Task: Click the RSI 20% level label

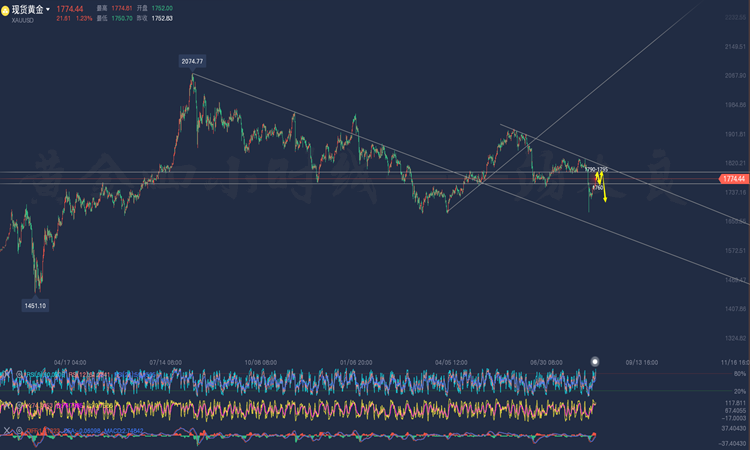Action: point(739,391)
